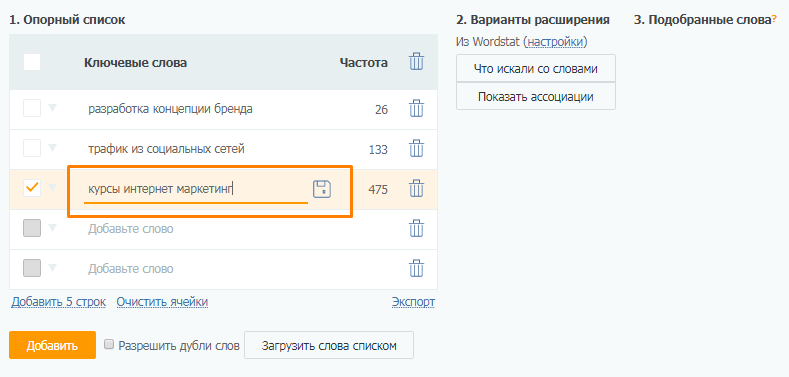Delete the 'курсы интернет маркетинг' row
This screenshot has width=789, height=377.
coord(416,189)
